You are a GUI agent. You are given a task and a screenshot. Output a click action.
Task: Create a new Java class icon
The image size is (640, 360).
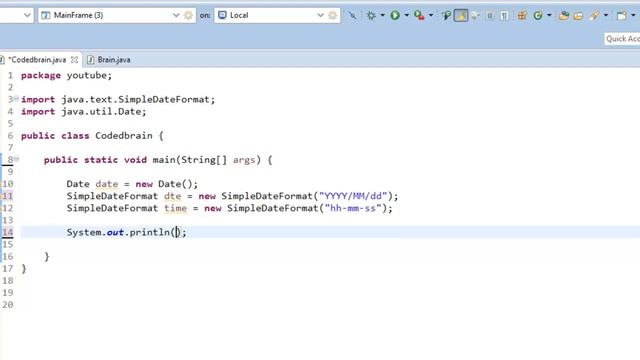tap(538, 16)
